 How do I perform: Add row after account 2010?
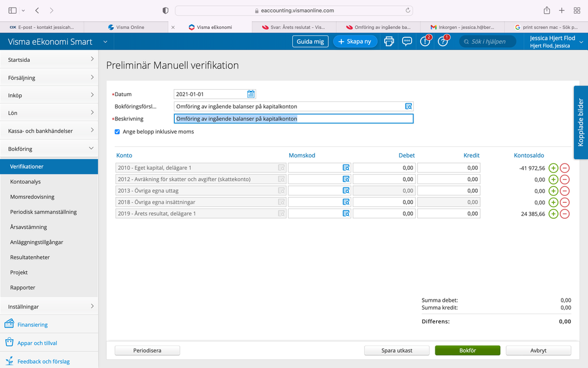[553, 168]
